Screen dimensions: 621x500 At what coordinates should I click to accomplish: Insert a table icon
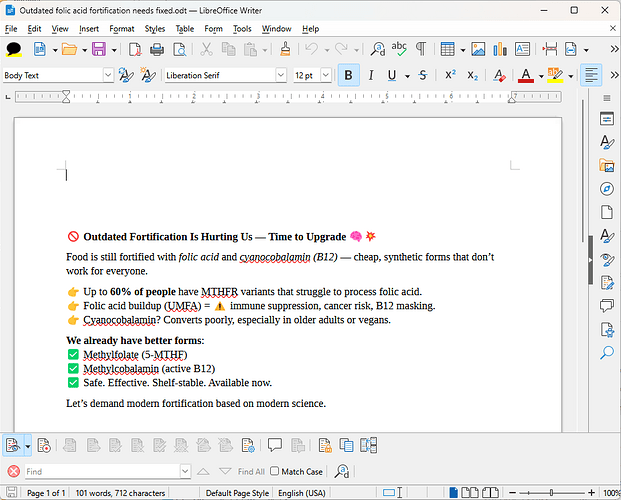448,50
